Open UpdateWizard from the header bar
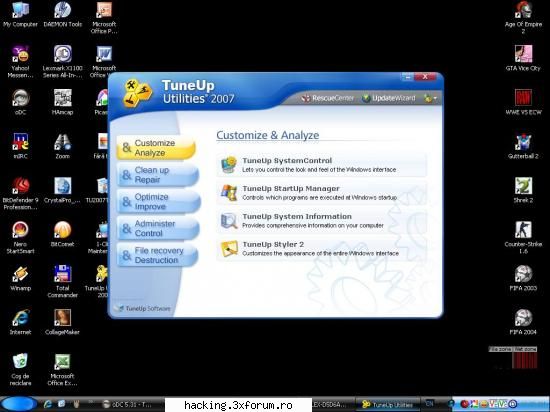This screenshot has height=412, width=550. 388,98
